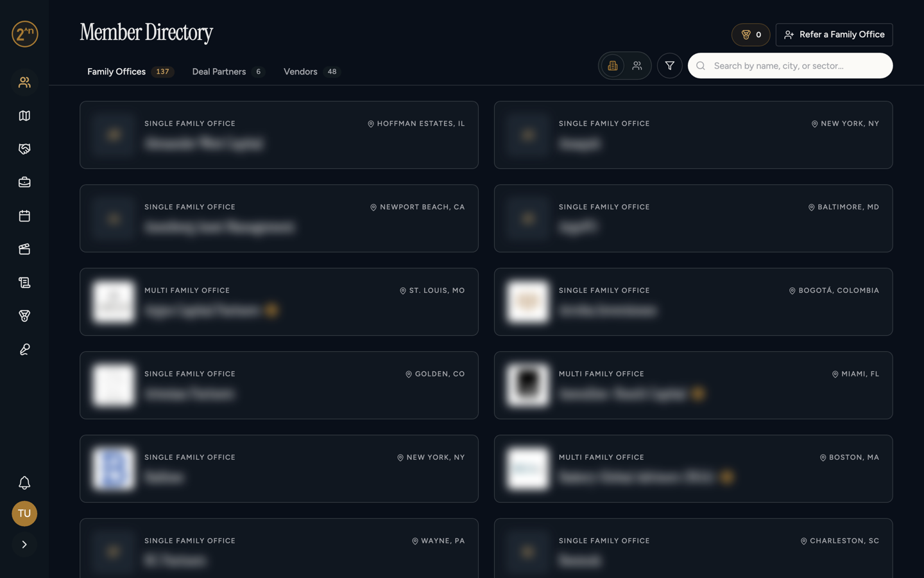Open the clapperboard media icon in sidebar
The image size is (924, 578).
pyautogui.click(x=24, y=249)
